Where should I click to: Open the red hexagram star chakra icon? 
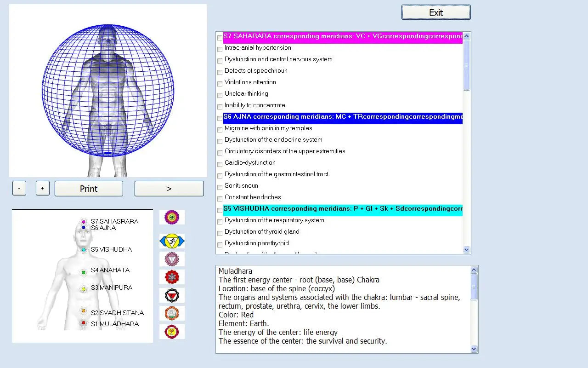click(x=172, y=277)
